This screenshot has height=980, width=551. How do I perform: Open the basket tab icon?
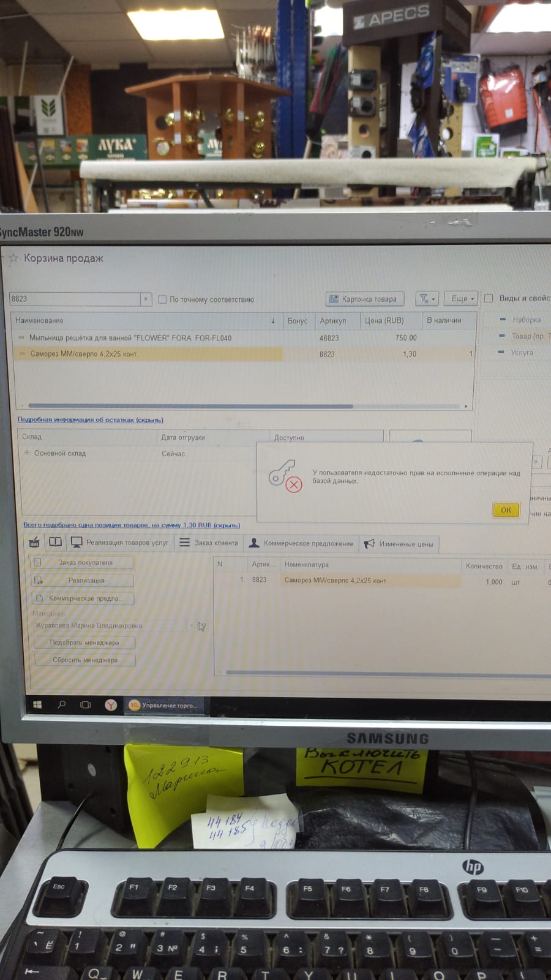(x=34, y=542)
